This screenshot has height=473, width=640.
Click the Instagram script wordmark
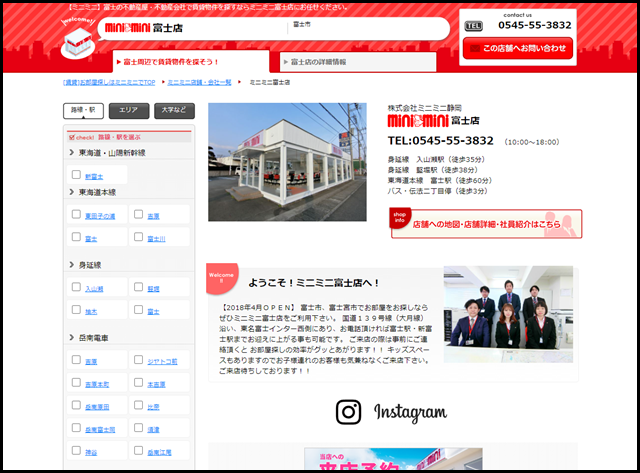pyautogui.click(x=410, y=413)
